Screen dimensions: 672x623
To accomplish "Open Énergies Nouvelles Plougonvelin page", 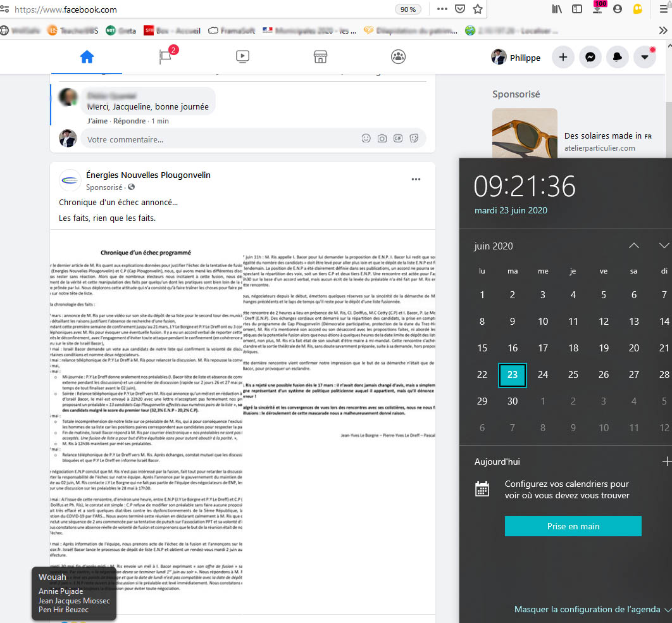I will point(148,175).
